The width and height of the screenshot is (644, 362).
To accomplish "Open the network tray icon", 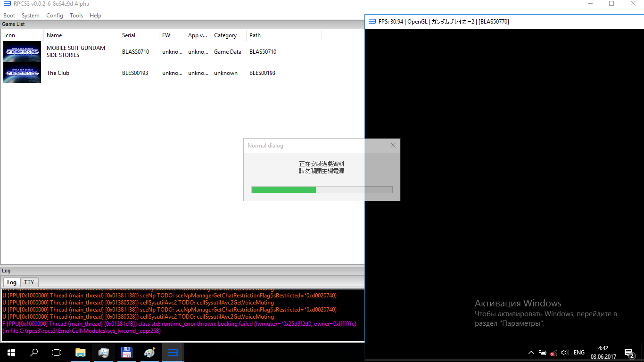I will [x=554, y=353].
